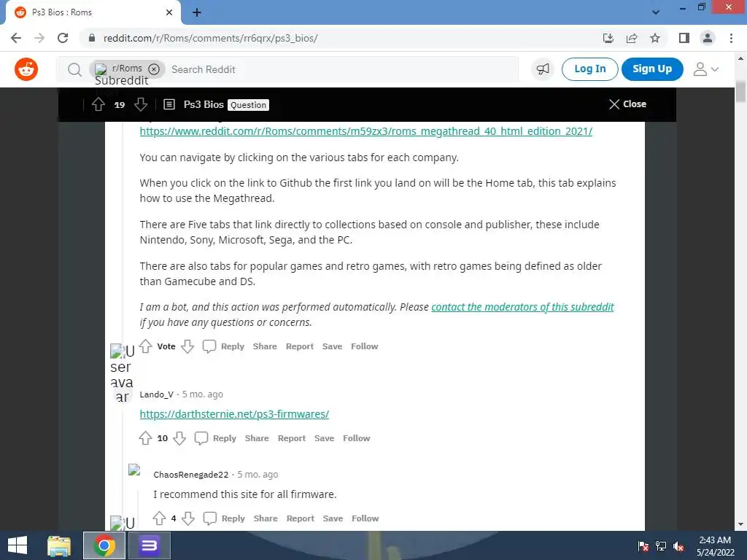Open Chrome three-dot menu

pyautogui.click(x=731, y=38)
